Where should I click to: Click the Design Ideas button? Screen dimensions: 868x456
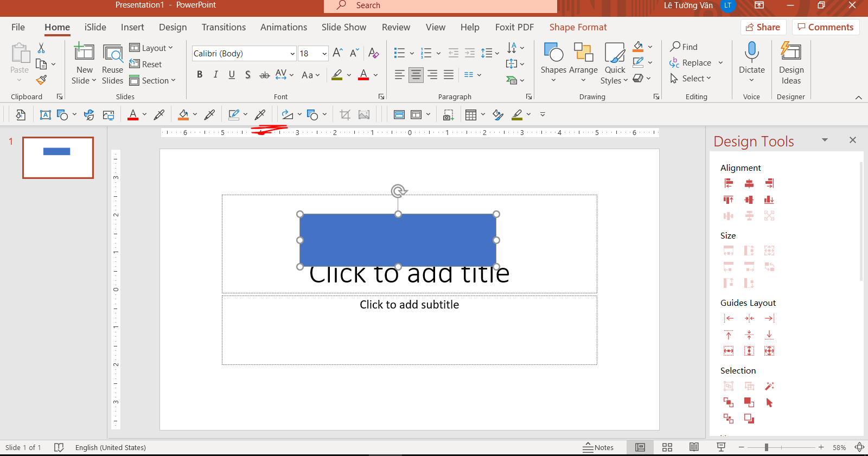click(791, 63)
